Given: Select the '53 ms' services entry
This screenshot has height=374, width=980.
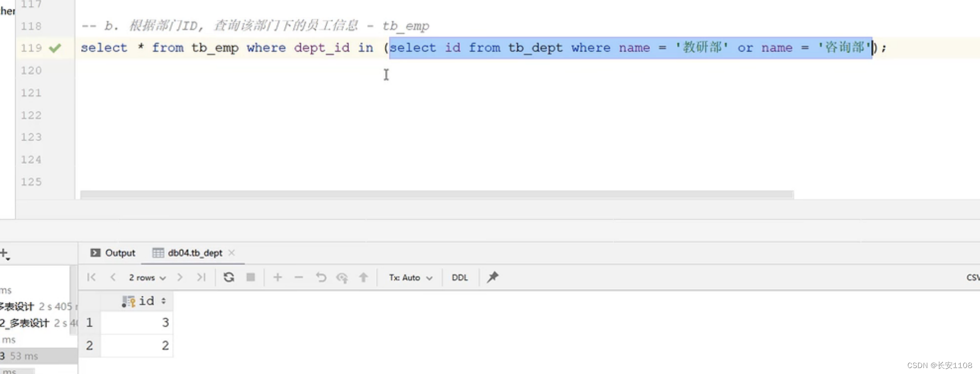Looking at the screenshot, I should tap(39, 356).
